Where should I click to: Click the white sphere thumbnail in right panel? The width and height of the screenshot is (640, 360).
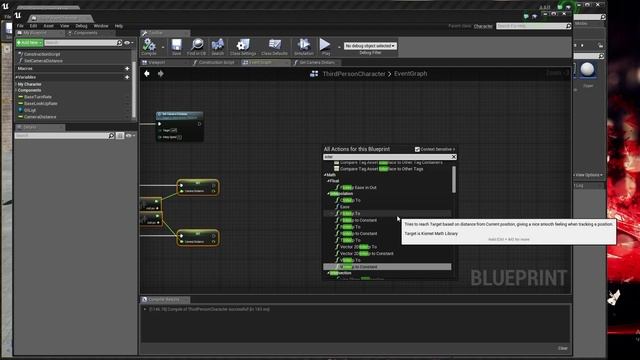(587, 69)
